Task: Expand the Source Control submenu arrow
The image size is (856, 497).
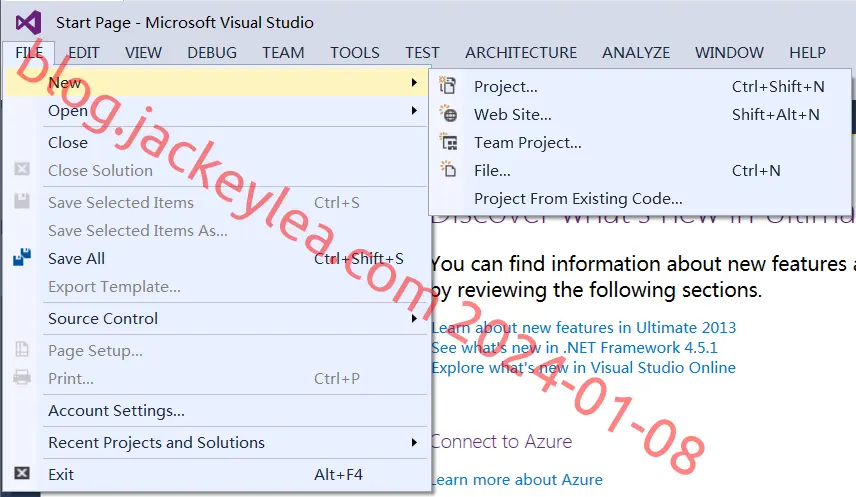Action: click(414, 318)
